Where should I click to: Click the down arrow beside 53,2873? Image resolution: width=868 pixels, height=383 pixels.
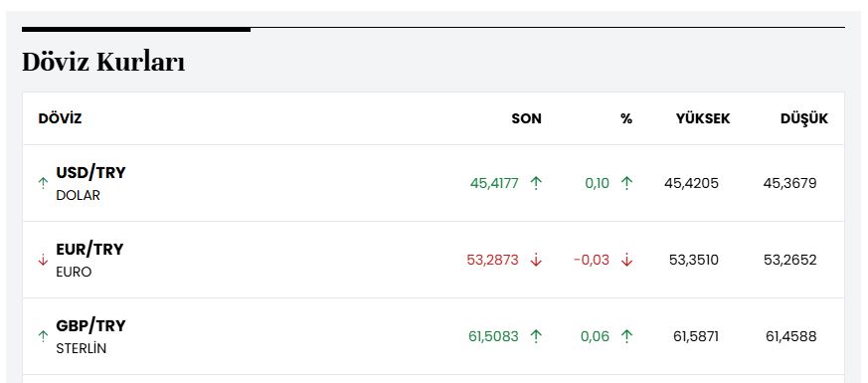(x=535, y=260)
